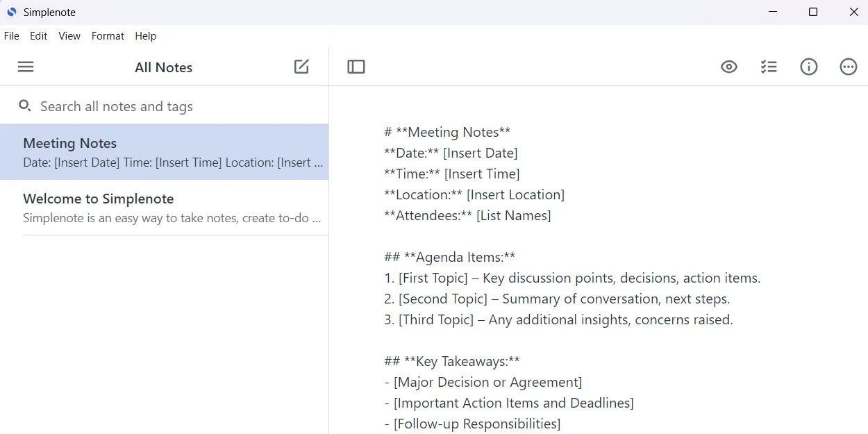Open note info with the info icon

[809, 67]
